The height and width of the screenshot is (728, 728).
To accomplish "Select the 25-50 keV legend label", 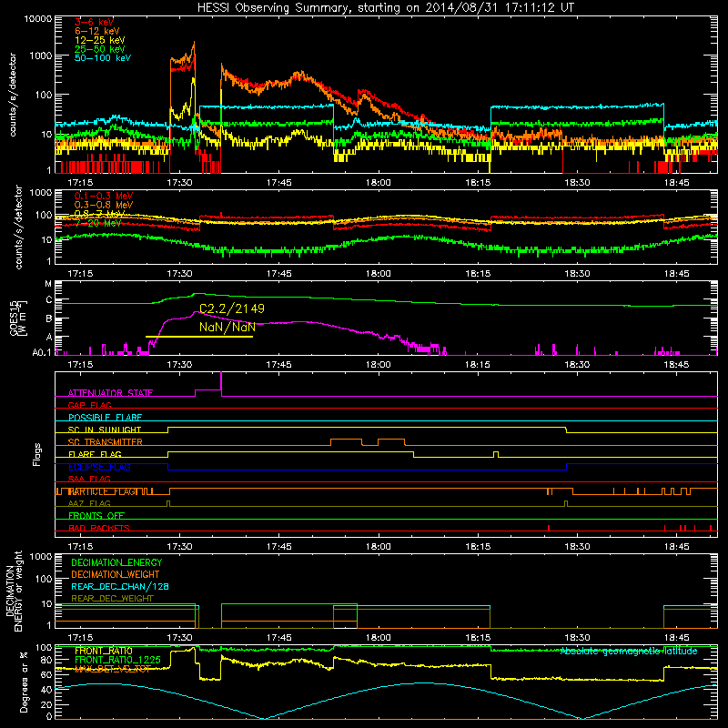I will pyautogui.click(x=100, y=49).
